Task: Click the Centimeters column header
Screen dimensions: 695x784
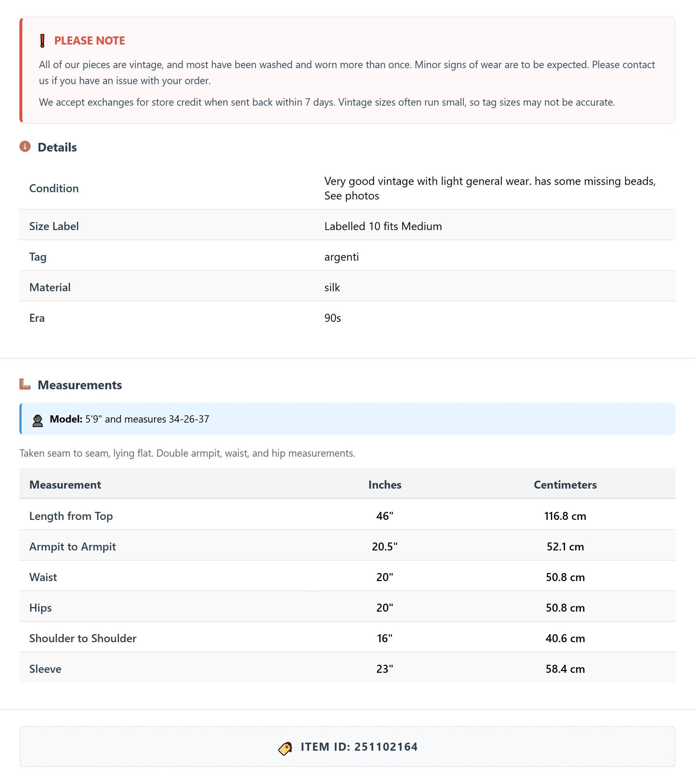Action: [565, 484]
